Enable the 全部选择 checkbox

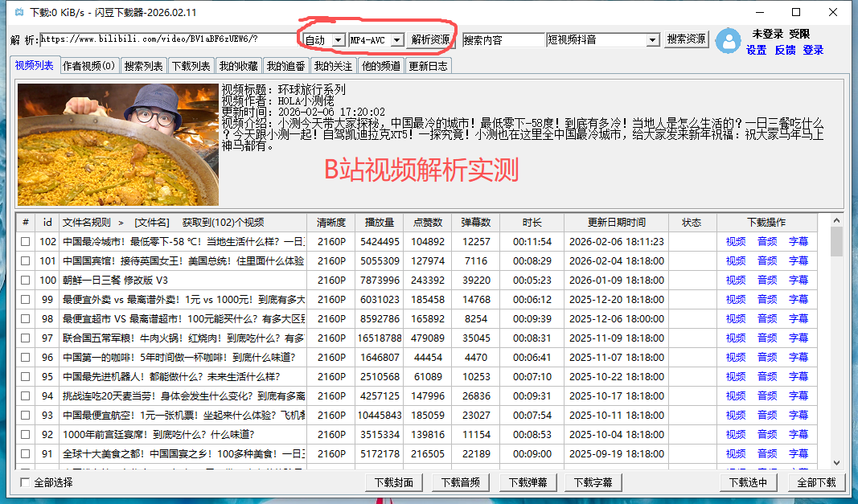(x=26, y=482)
